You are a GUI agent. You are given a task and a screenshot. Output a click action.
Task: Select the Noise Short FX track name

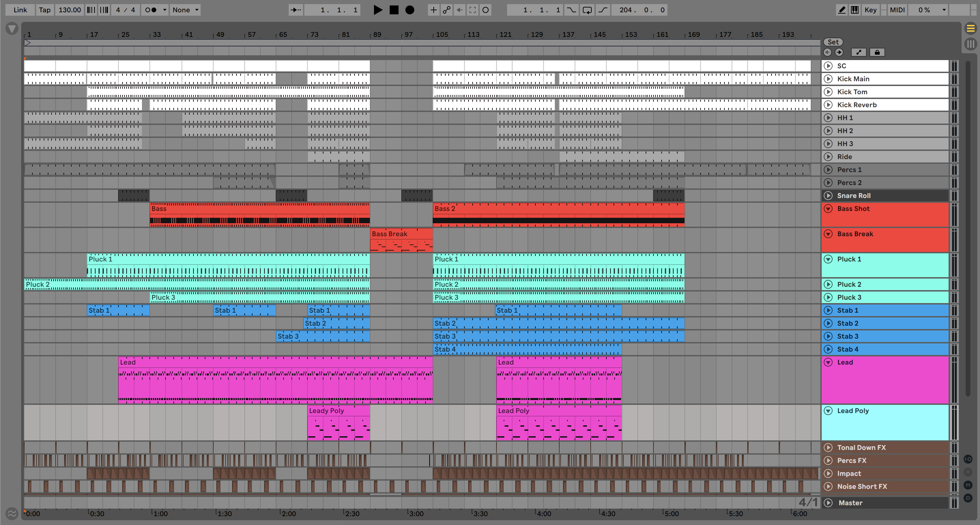coord(862,486)
